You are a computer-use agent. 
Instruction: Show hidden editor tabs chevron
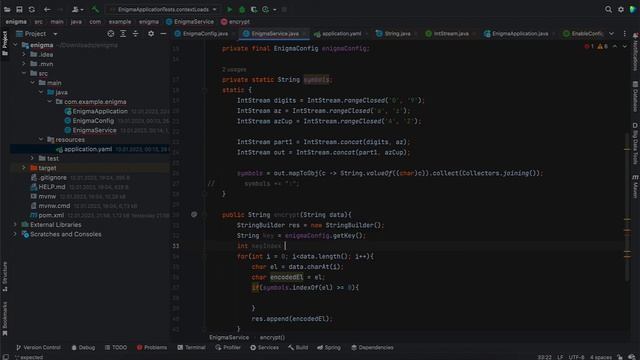point(611,34)
